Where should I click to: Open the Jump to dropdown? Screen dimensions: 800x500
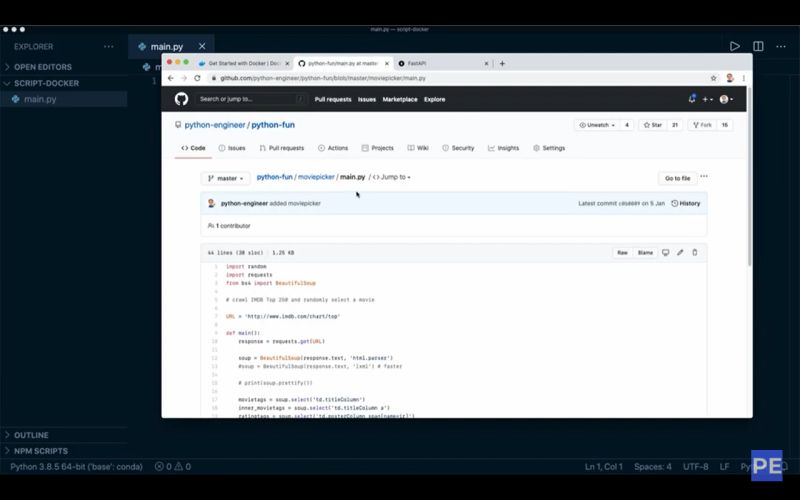tap(391, 177)
